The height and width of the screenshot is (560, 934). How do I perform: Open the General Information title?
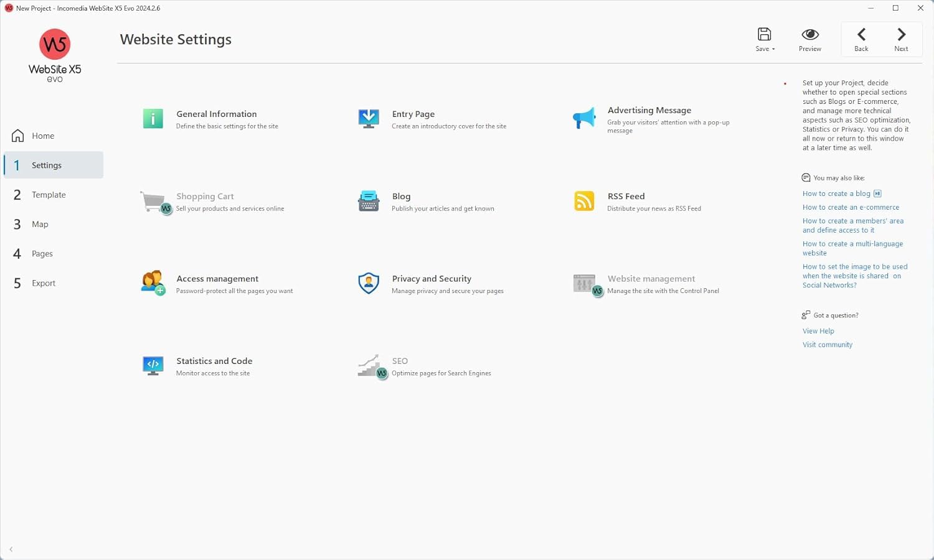(217, 114)
